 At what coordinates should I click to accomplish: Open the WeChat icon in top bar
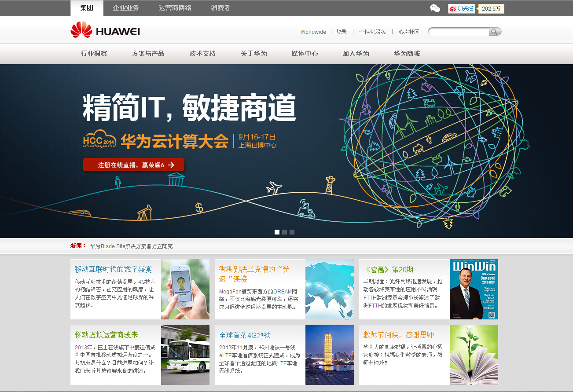[435, 8]
